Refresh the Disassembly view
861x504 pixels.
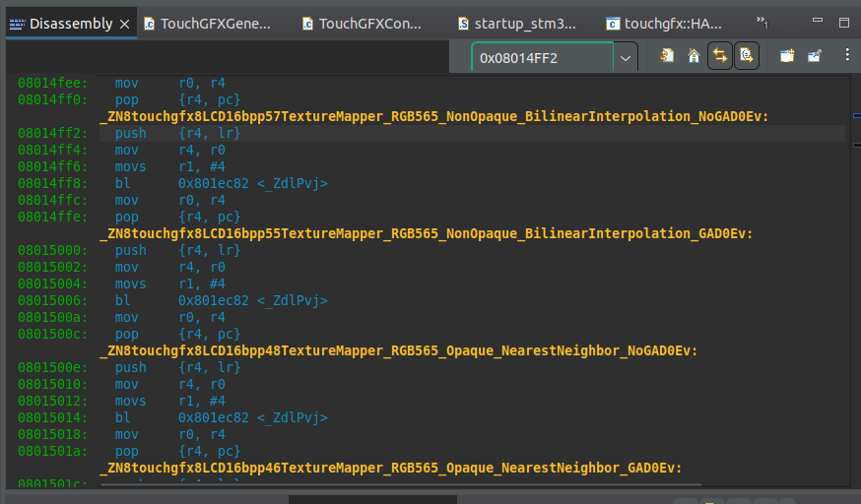tap(667, 56)
